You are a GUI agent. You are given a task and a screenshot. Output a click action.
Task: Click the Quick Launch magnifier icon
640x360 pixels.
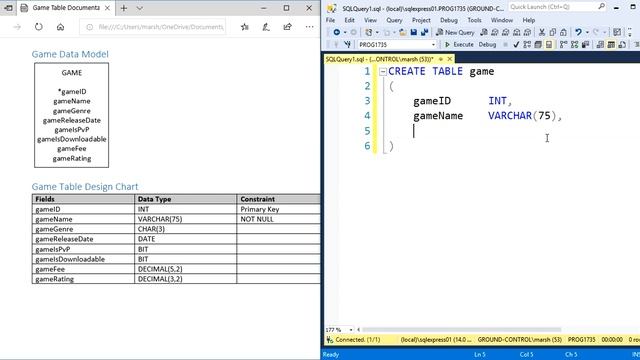(602, 7)
